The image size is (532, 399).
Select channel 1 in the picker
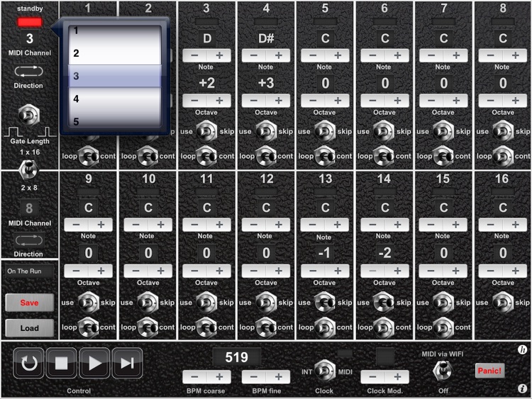(x=115, y=30)
